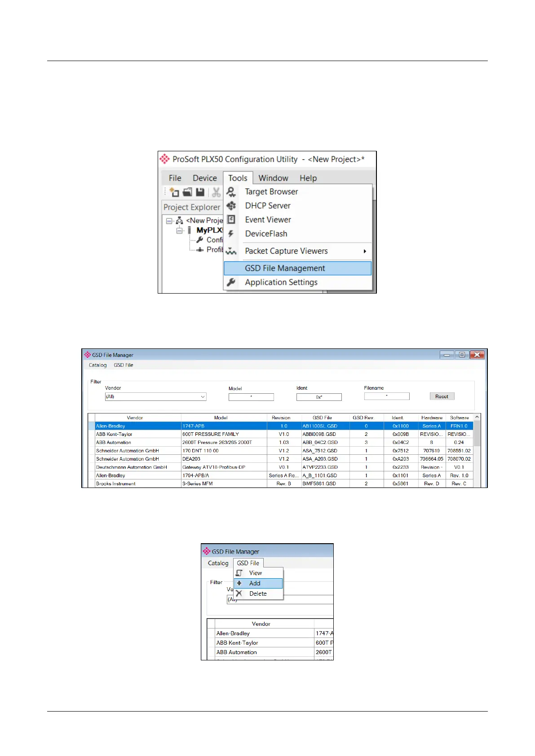Click the New Project toolbar icon
The height and width of the screenshot is (756, 535).
tap(174, 192)
